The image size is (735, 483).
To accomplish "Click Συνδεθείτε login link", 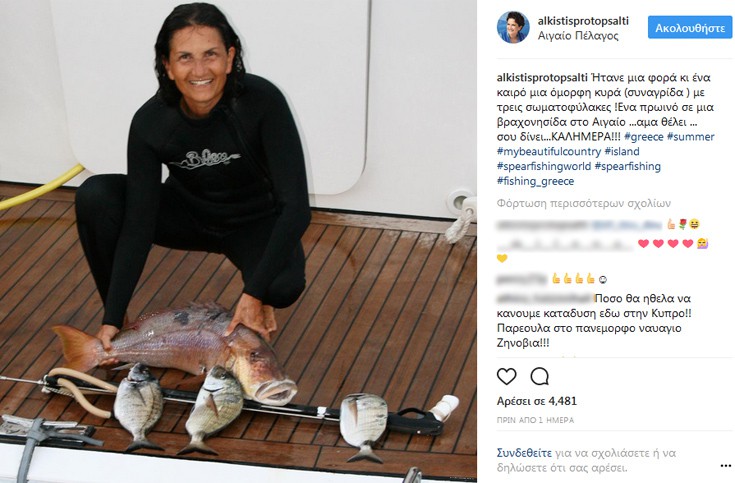I will tap(524, 453).
